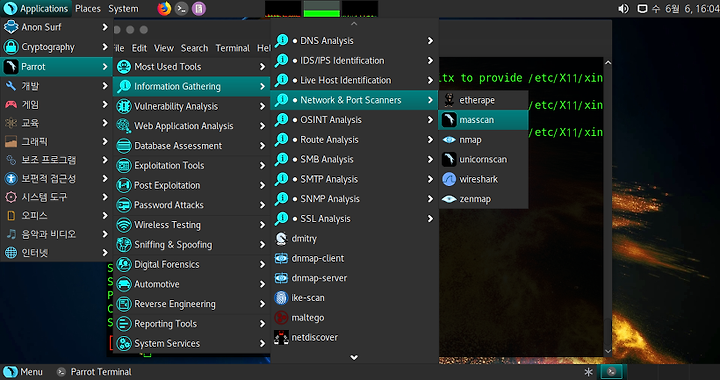Open the terminal launcher in top panel
720x380 pixels.
[181, 9]
